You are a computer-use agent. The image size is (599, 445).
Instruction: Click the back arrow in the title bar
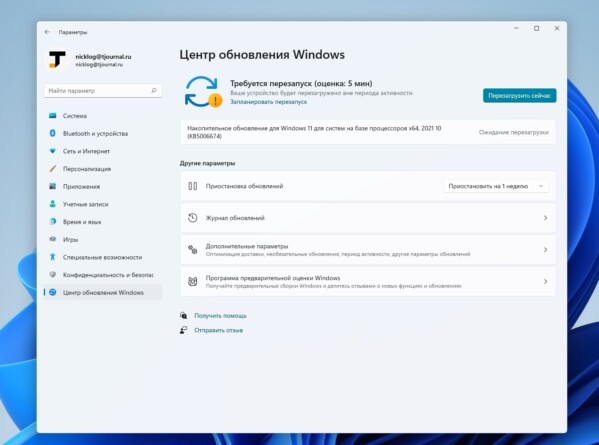47,32
